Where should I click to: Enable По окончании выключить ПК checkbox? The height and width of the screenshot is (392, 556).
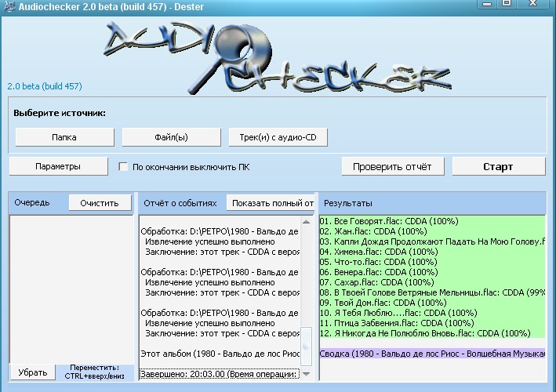(x=123, y=167)
